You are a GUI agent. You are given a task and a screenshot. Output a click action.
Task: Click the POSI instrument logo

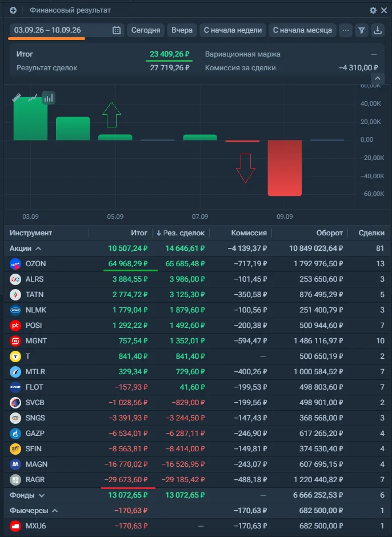coord(15,326)
